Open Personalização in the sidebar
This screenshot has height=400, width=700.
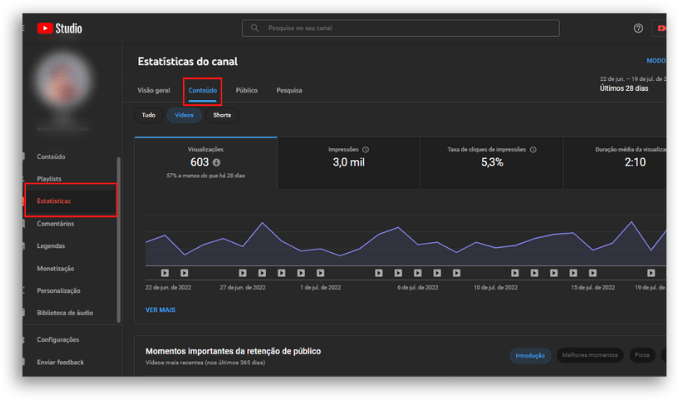pos(58,291)
